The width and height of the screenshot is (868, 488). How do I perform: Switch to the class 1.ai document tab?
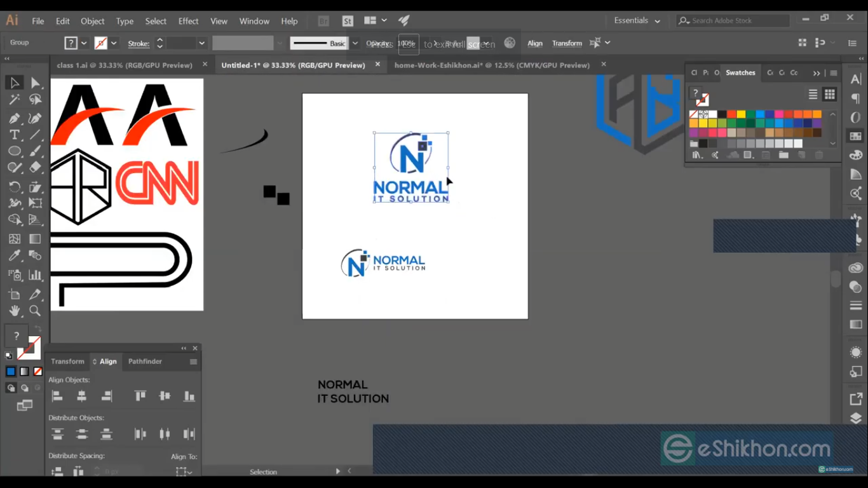pos(124,65)
